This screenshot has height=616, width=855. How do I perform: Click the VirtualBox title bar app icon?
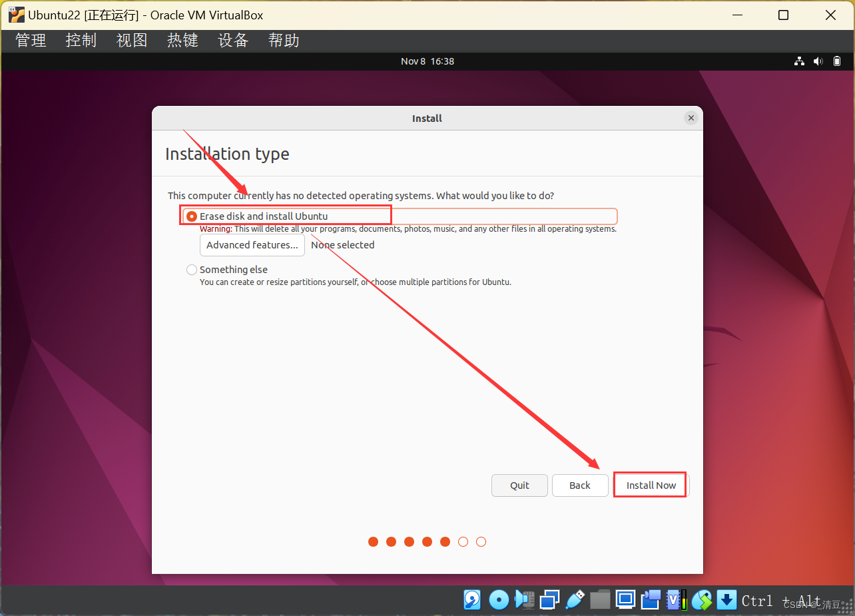coord(17,15)
